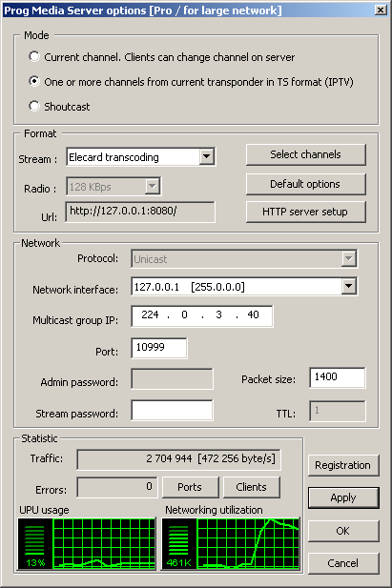392x588 pixels.
Task: Click the Stream password field
Action: pyautogui.click(x=172, y=410)
